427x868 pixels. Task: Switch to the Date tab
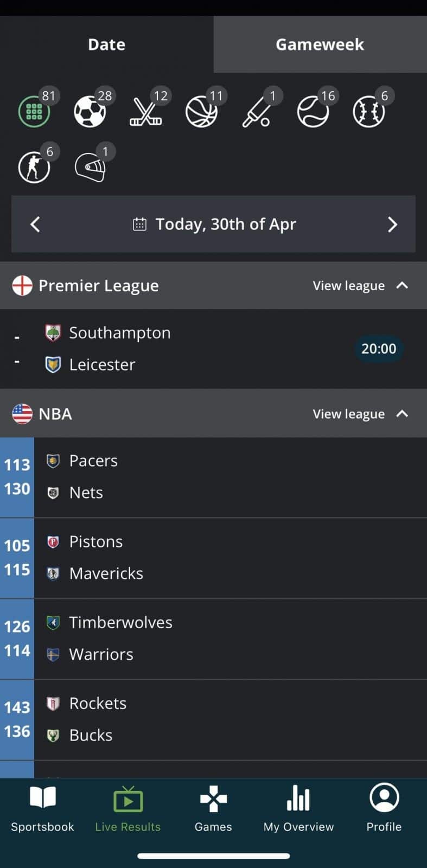click(107, 44)
